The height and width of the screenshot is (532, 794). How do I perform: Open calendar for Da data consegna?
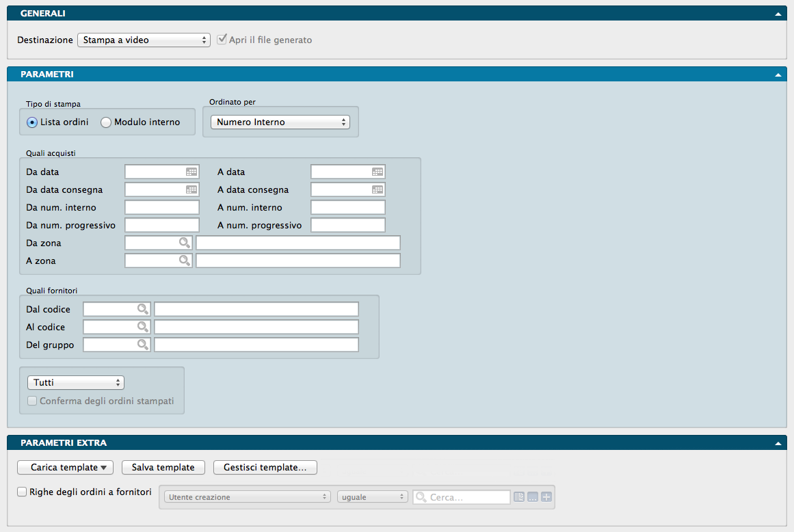point(191,190)
